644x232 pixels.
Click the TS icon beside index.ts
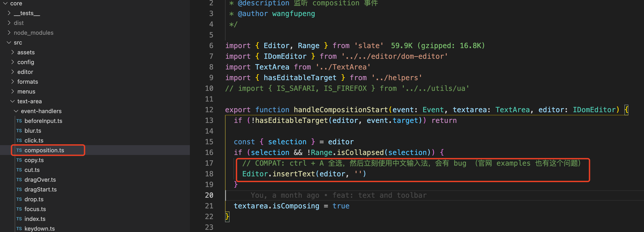pyautogui.click(x=19, y=218)
